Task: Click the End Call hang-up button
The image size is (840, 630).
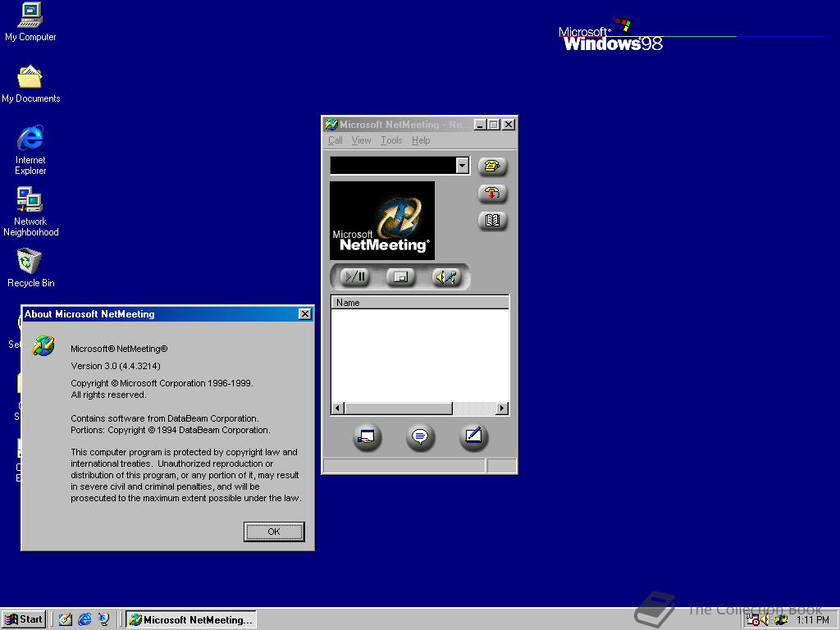Action: 492,193
